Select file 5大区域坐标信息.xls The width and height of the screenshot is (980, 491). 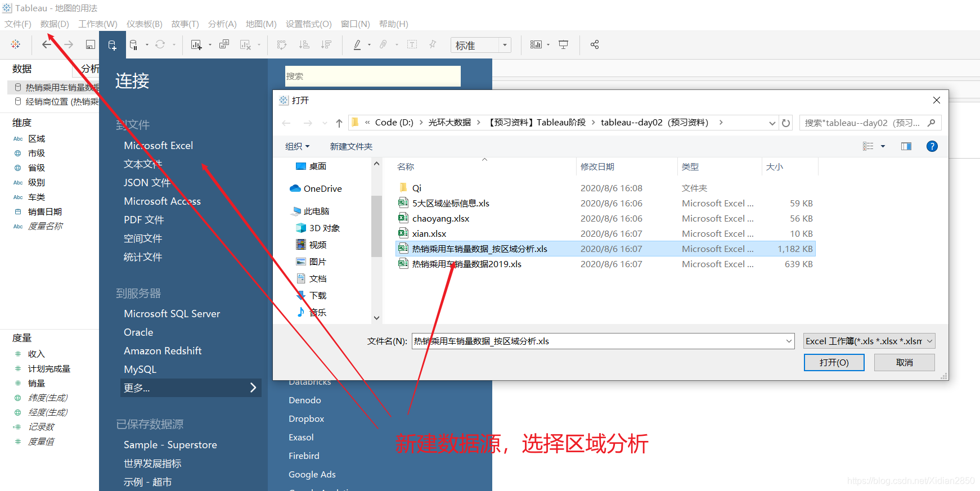coord(451,203)
